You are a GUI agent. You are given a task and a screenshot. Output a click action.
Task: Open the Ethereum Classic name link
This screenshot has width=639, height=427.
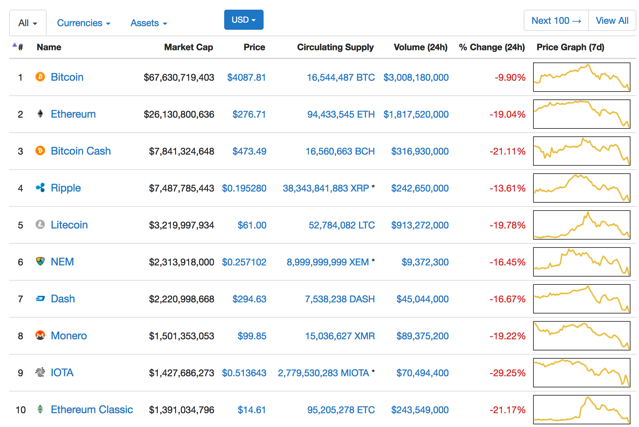pyautogui.click(x=92, y=409)
